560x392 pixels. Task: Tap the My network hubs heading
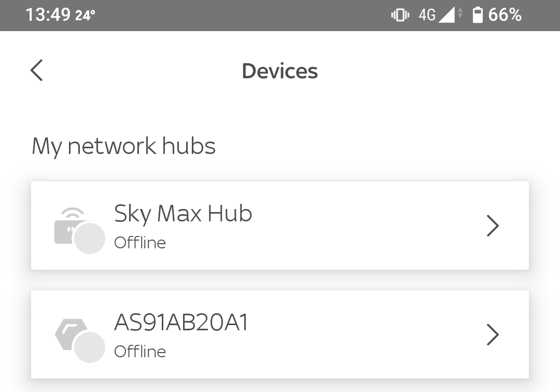click(x=123, y=146)
